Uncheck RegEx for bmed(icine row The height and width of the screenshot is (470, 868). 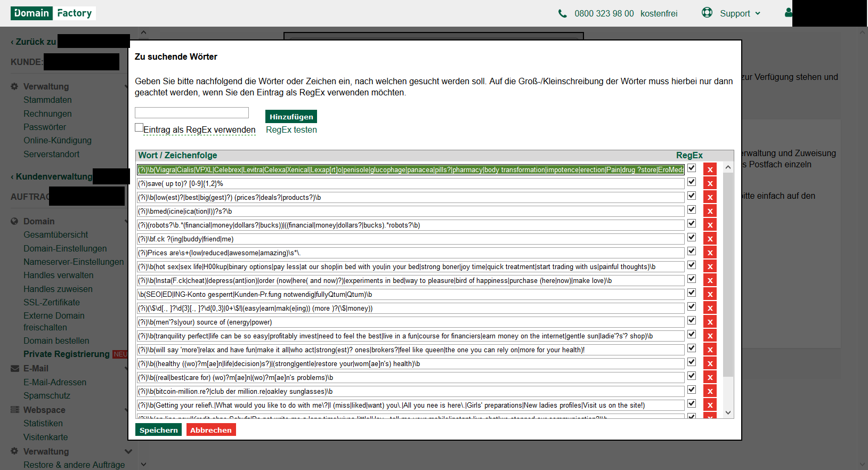click(692, 209)
